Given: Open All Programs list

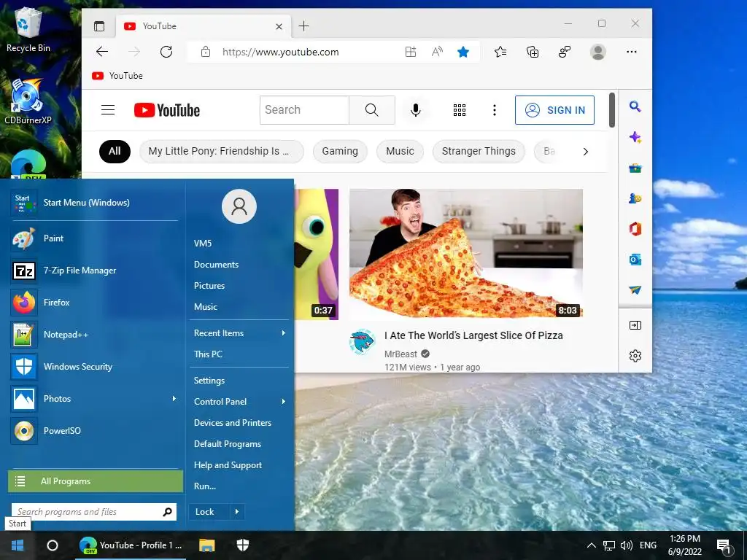Looking at the screenshot, I should click(x=96, y=481).
